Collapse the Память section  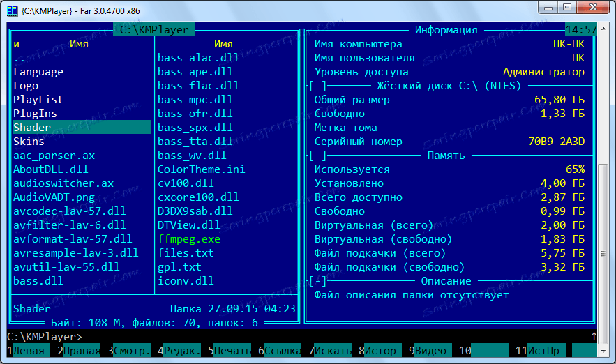coord(318,156)
